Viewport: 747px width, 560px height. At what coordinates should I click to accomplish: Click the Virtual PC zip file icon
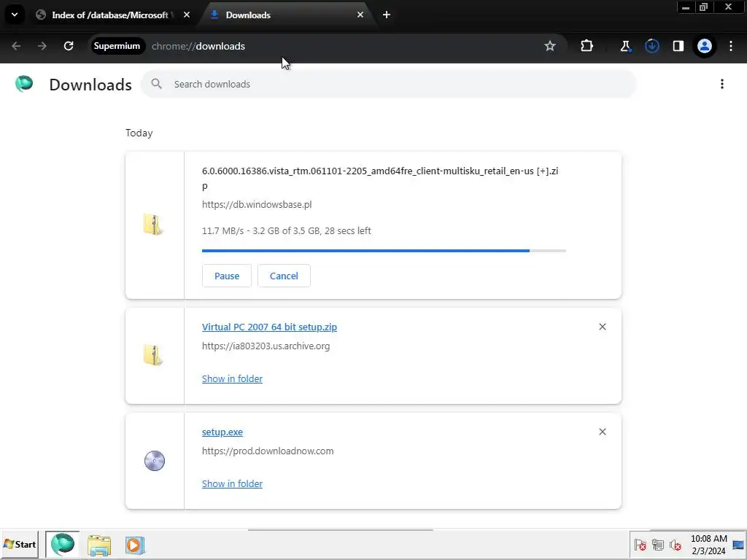tap(153, 355)
